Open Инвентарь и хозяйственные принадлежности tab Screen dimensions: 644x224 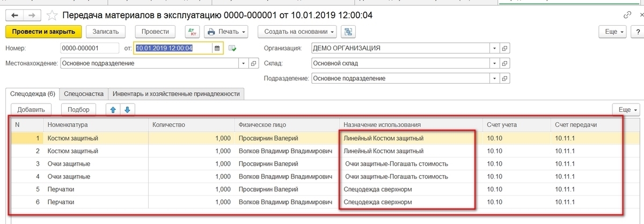177,93
